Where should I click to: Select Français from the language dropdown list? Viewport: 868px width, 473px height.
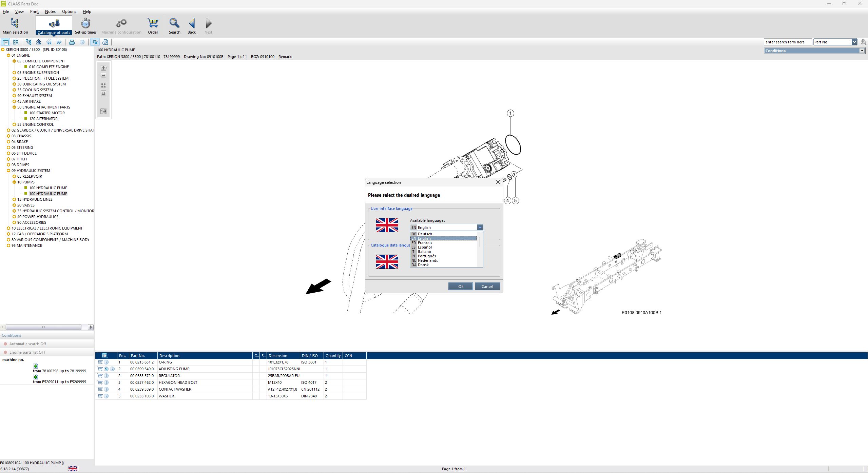click(425, 243)
